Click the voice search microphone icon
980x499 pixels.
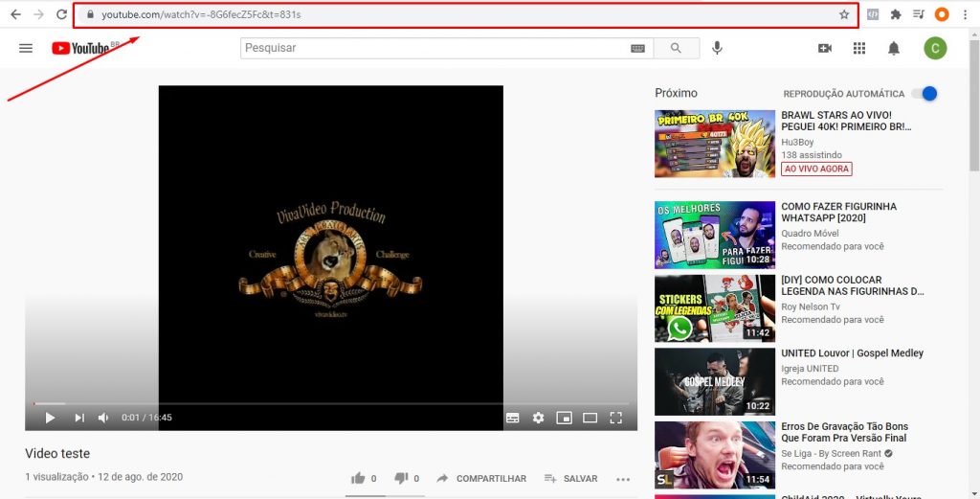pyautogui.click(x=717, y=48)
